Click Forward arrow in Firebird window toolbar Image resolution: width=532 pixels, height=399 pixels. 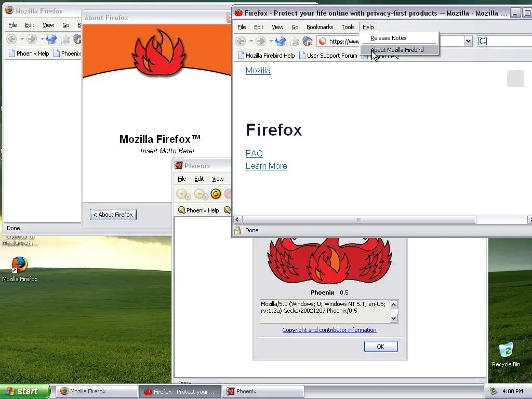[261, 42]
